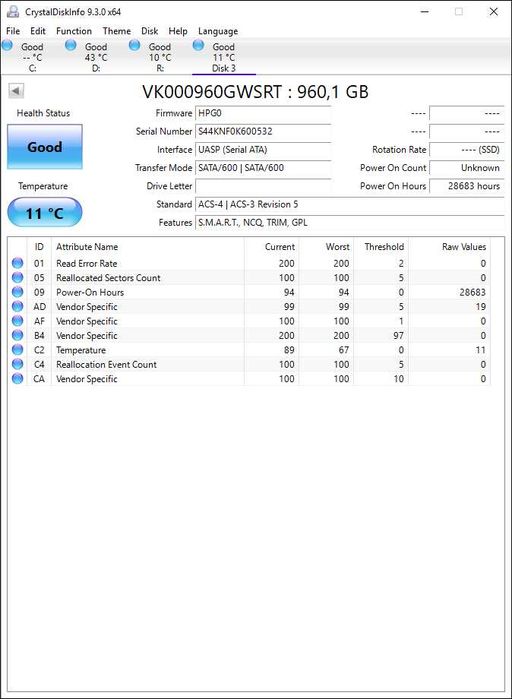
Task: Click the Firmware field HPG0
Action: pyautogui.click(x=263, y=113)
